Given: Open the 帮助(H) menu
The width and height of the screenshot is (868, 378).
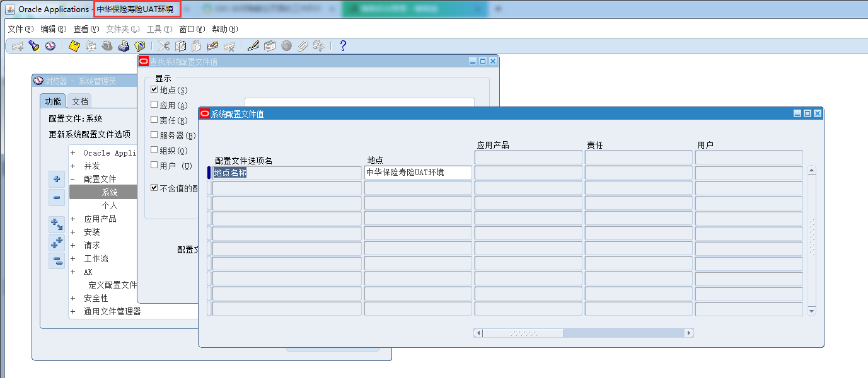Looking at the screenshot, I should pyautogui.click(x=225, y=29).
